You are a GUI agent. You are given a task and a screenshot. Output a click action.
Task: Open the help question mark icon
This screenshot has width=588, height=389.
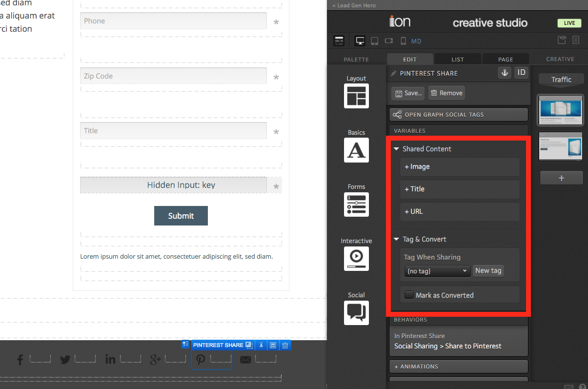click(x=582, y=387)
